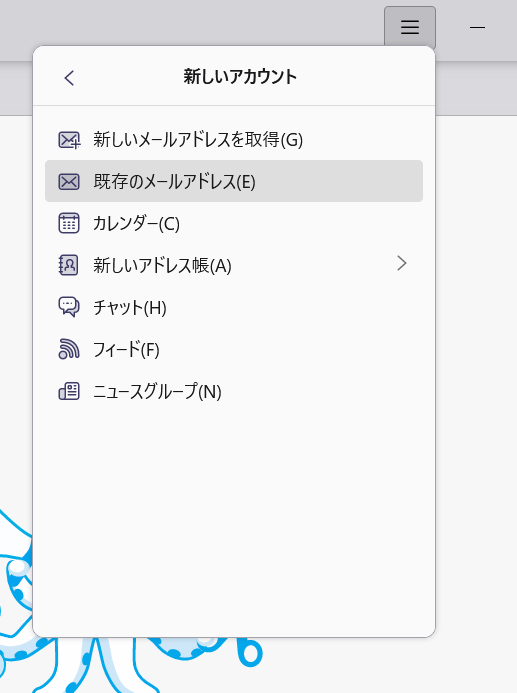This screenshot has height=693, width=517.
Task: Click the RSS feed icon
Action: [69, 349]
